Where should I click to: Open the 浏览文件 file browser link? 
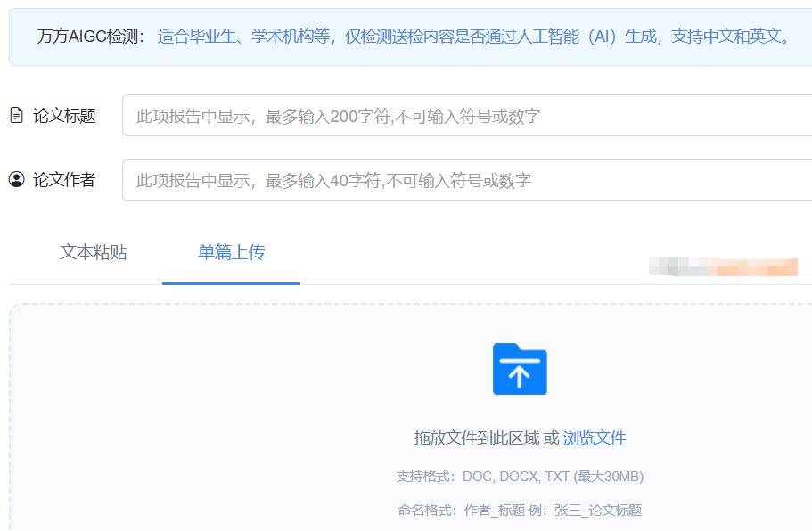593,437
